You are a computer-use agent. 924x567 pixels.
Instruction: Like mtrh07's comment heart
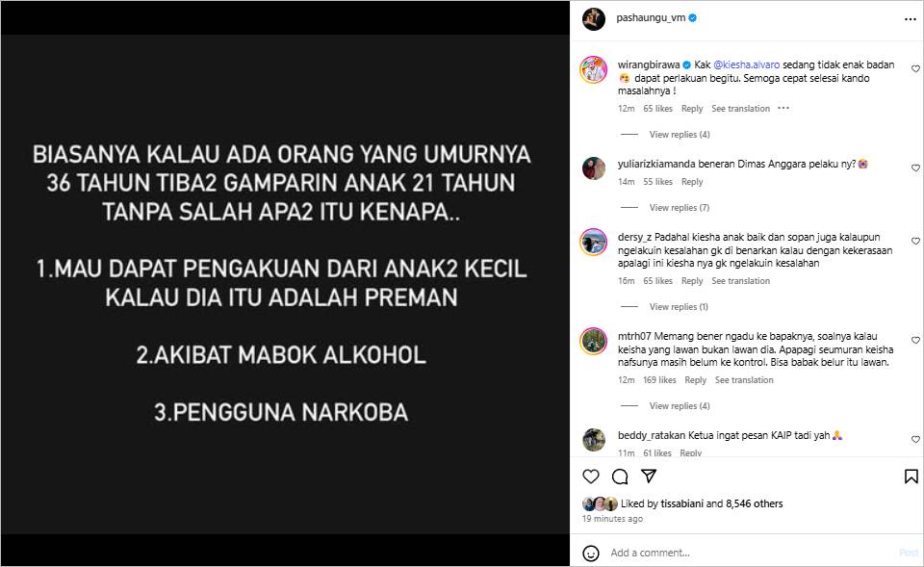[x=915, y=340]
